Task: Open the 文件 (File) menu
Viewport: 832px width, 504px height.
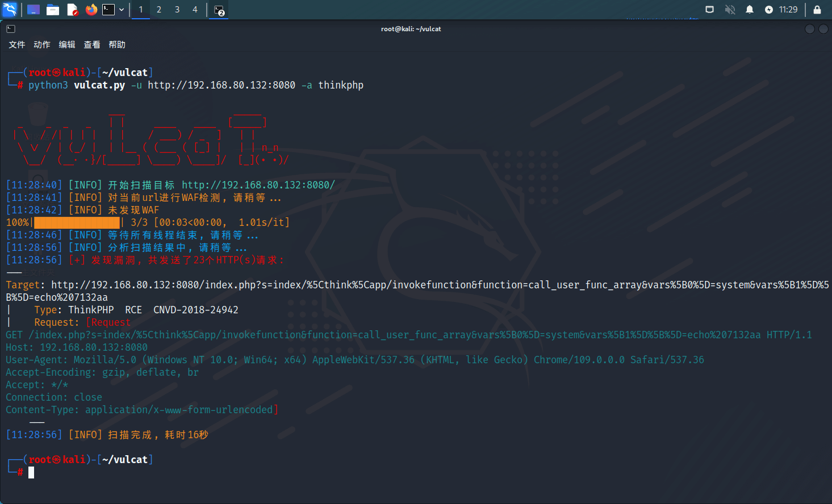Action: point(17,45)
